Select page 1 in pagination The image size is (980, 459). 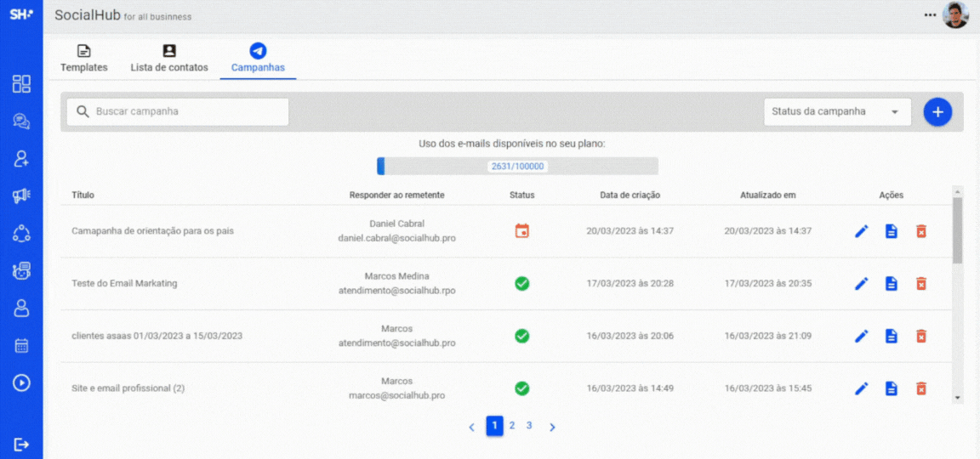tap(494, 426)
